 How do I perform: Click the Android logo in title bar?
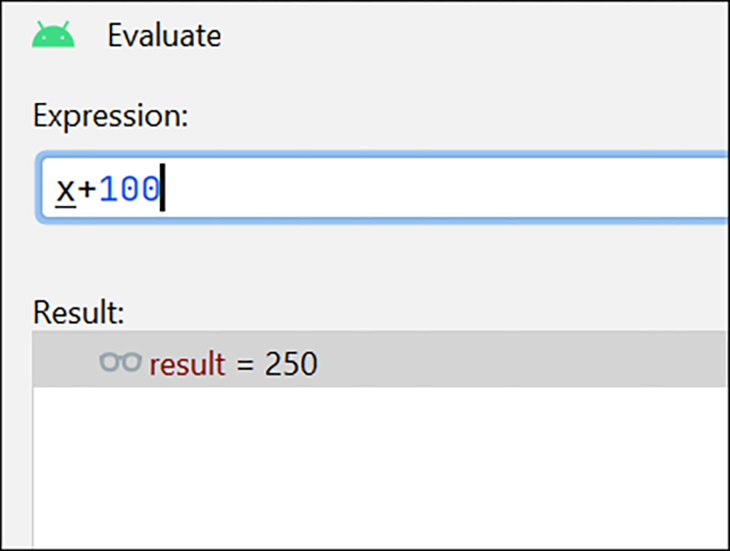coord(53,36)
